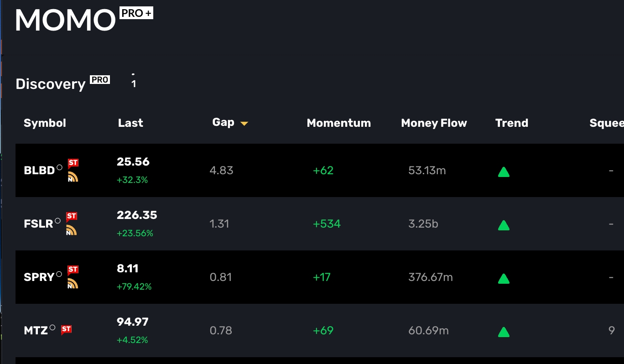The image size is (624, 364).
Task: Click the MOMO logo at top
Action: 65,20
